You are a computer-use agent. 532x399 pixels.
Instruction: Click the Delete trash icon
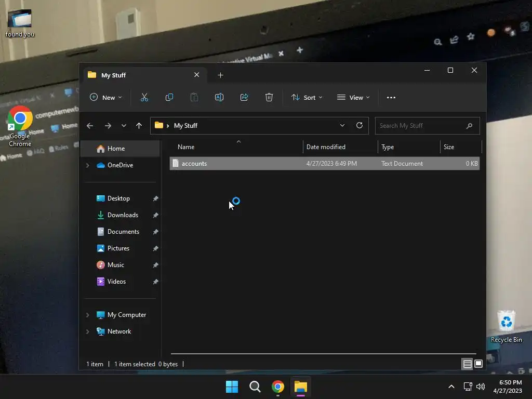269,97
